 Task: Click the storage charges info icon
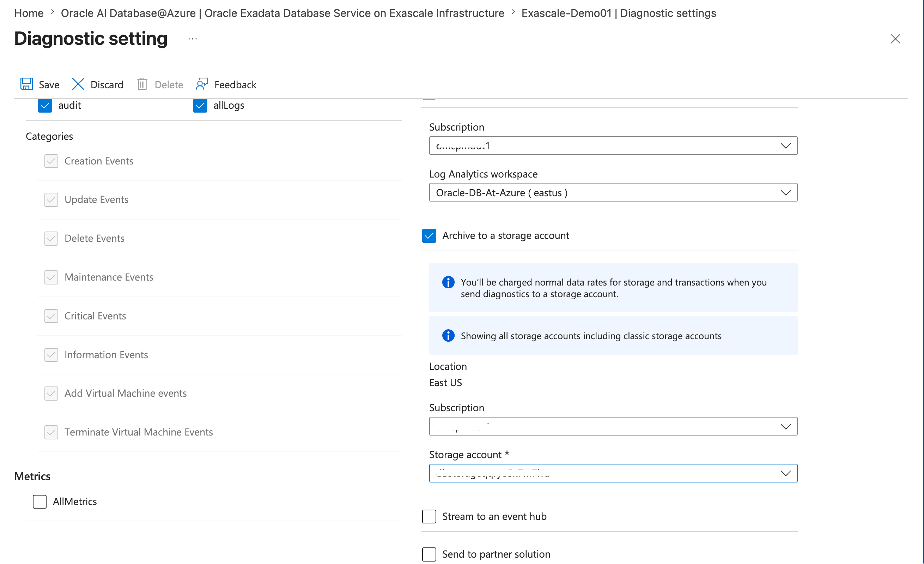click(x=448, y=282)
